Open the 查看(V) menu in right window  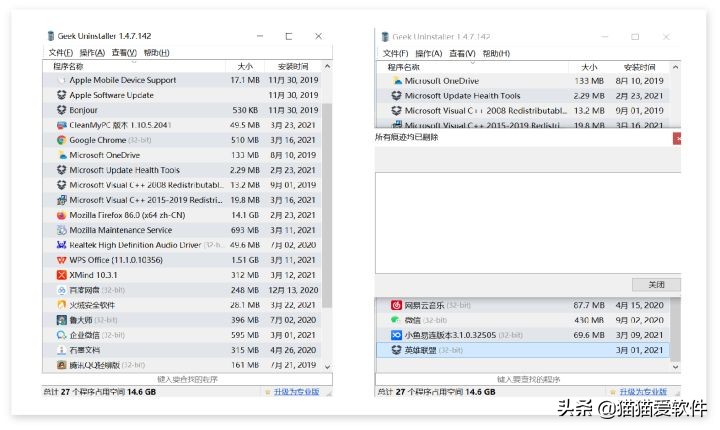(462, 53)
